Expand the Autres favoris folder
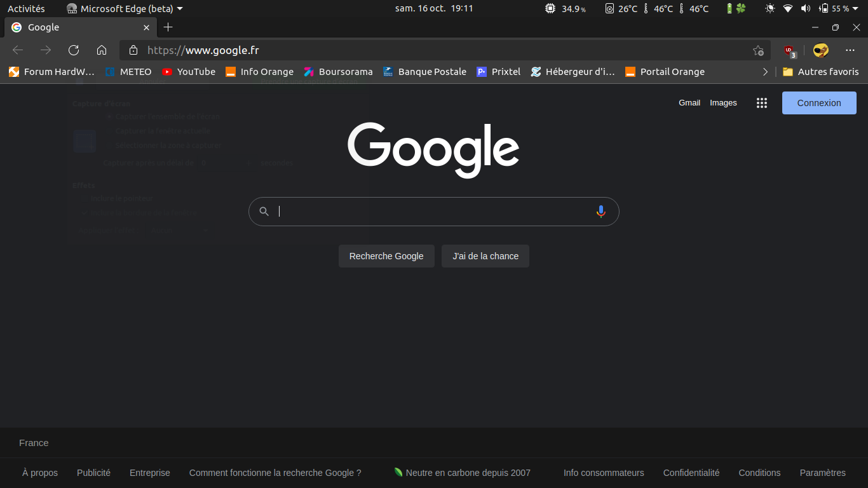This screenshot has width=868, height=488. 821,72
